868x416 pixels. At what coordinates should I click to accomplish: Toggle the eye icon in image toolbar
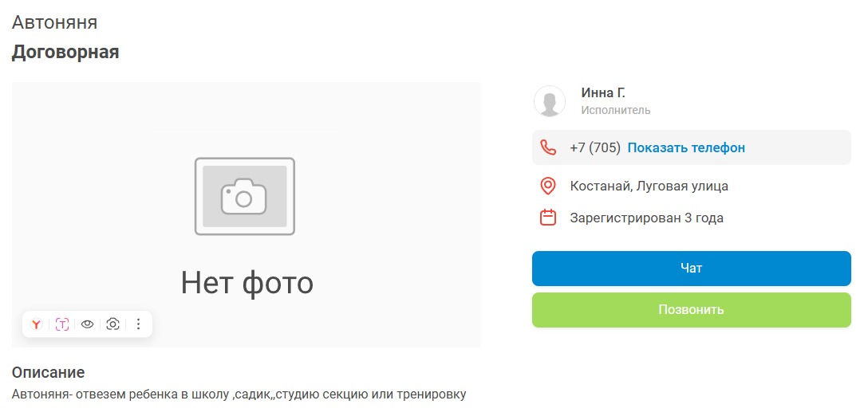[x=88, y=324]
